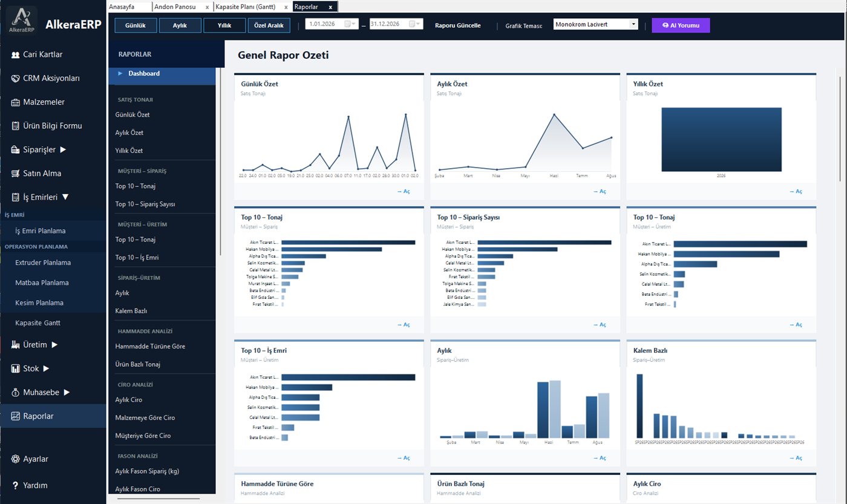Image resolution: width=847 pixels, height=504 pixels.
Task: Close the Andon Panosu tab
Action: [207, 7]
